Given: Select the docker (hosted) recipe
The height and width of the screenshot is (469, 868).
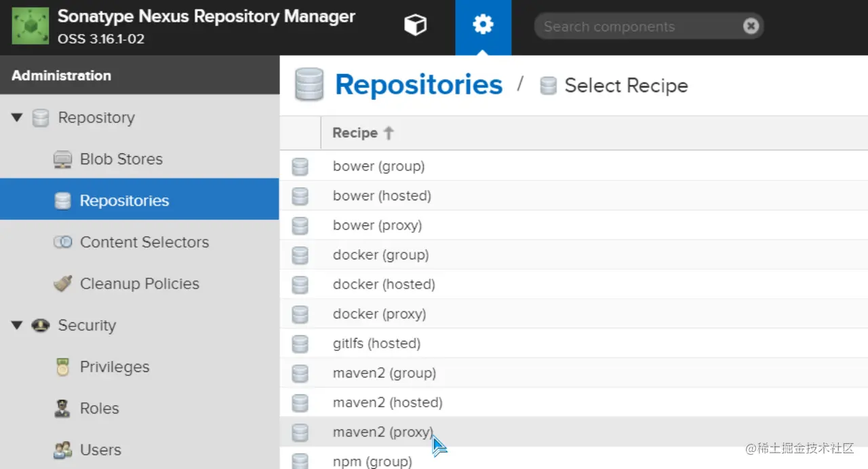Looking at the screenshot, I should coord(574,284).
